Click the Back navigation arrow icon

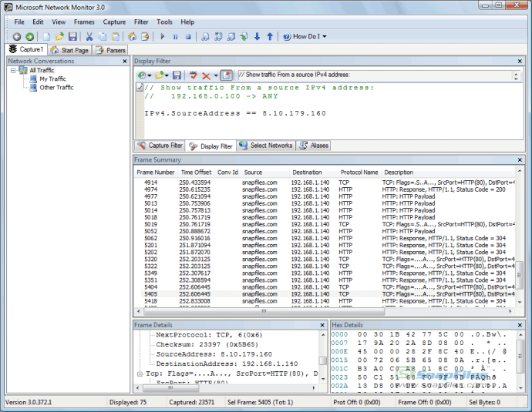(17, 37)
